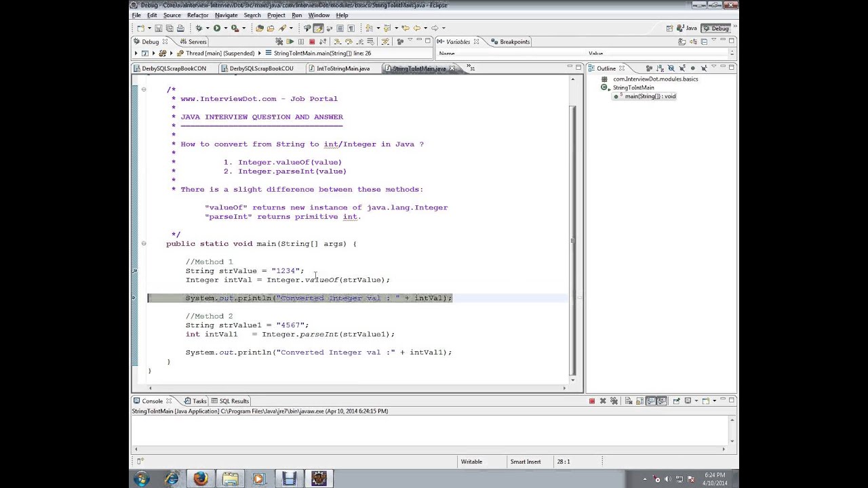Click the Console horizontal scrollbar
The width and height of the screenshot is (868, 488).
(429, 449)
